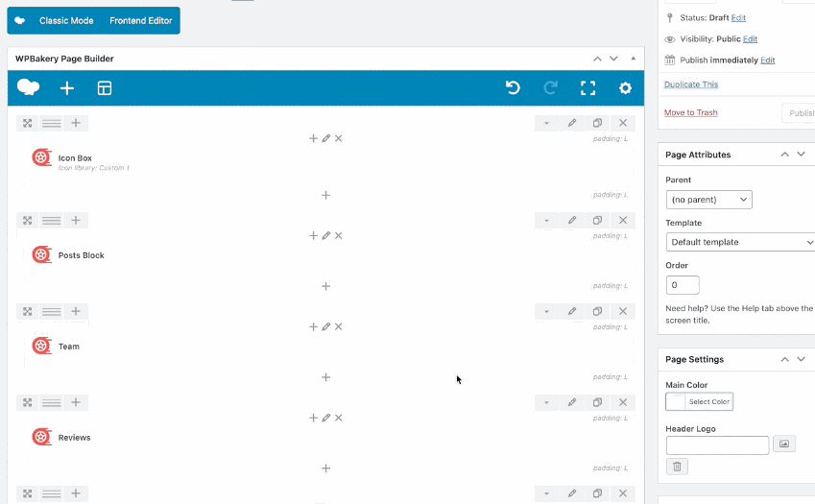Collapse WPBakery Page Builder panel with triangle
This screenshot has width=815, height=504.
click(633, 59)
